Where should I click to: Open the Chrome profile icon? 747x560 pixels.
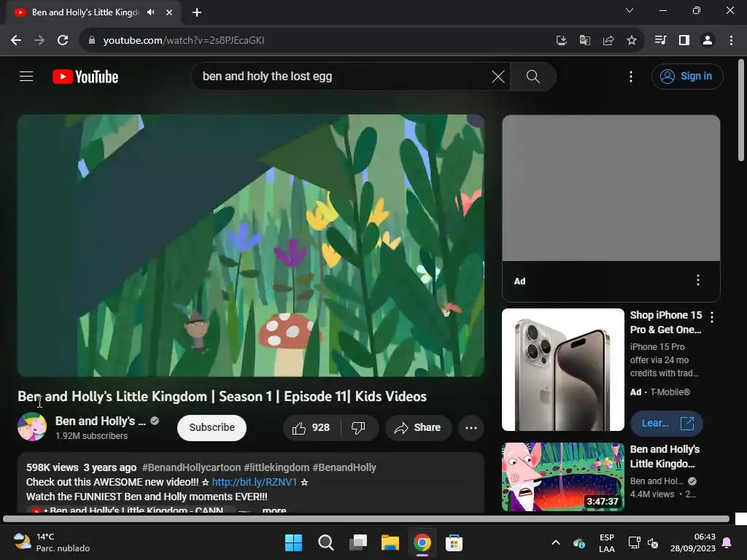[708, 41]
